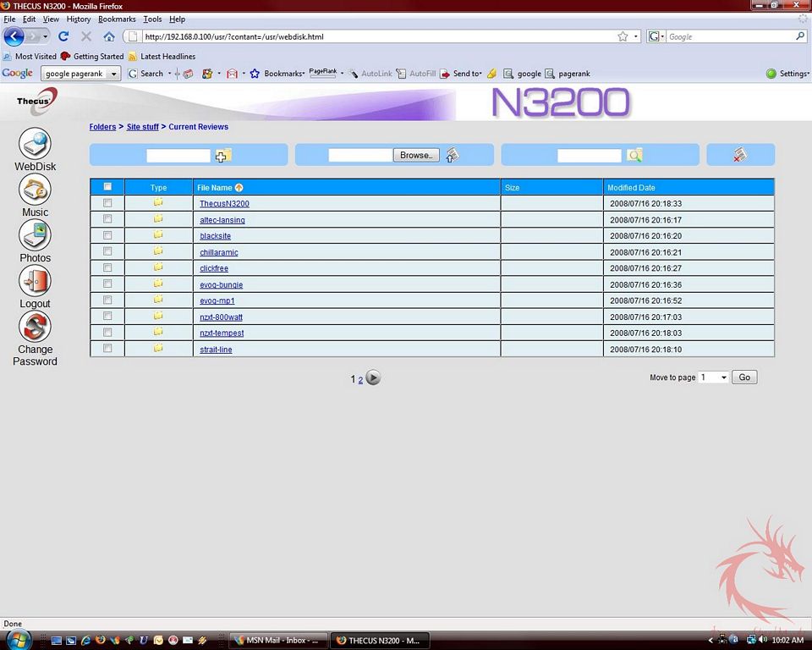Switch to MSN Mail taskbar window
This screenshot has width=812, height=650.
(278, 640)
